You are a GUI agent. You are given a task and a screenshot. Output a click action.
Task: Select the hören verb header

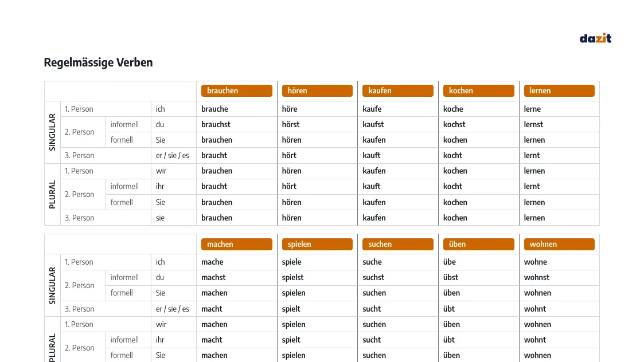click(x=317, y=91)
